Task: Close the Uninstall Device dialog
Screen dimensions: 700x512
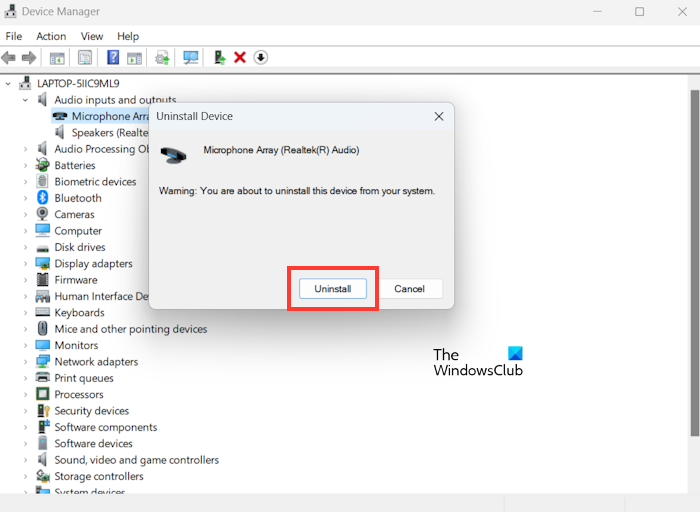Action: coord(439,117)
